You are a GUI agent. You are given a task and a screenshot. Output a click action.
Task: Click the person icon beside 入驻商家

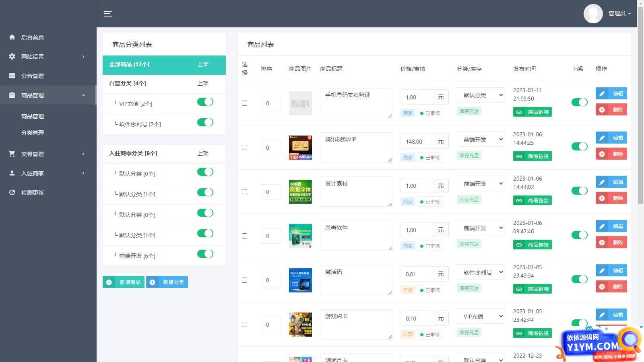[12, 173]
